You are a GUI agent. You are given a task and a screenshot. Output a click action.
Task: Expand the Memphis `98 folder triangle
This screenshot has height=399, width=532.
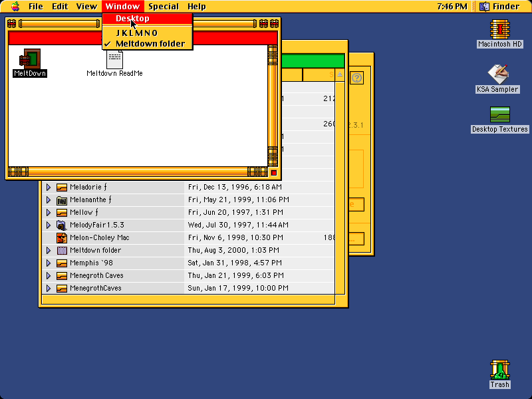point(49,263)
